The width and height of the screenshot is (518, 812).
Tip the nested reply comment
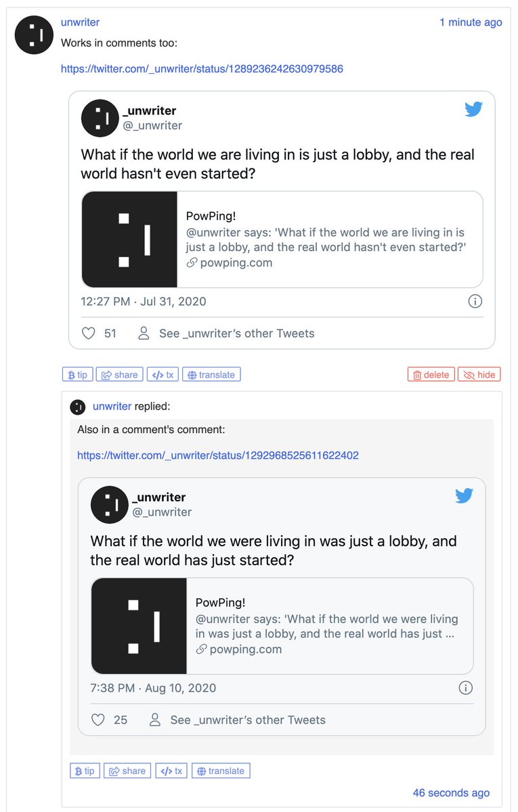85,771
